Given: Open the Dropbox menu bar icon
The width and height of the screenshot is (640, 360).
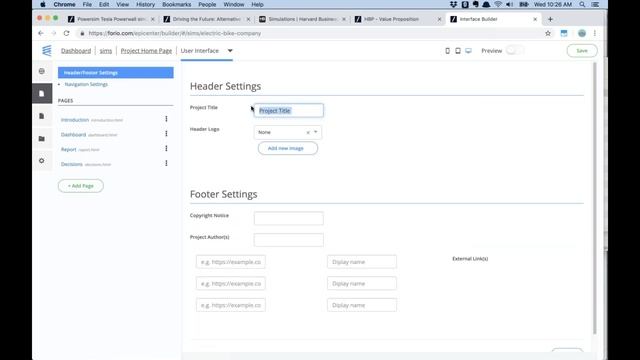Looking at the screenshot, I should 453,4.
